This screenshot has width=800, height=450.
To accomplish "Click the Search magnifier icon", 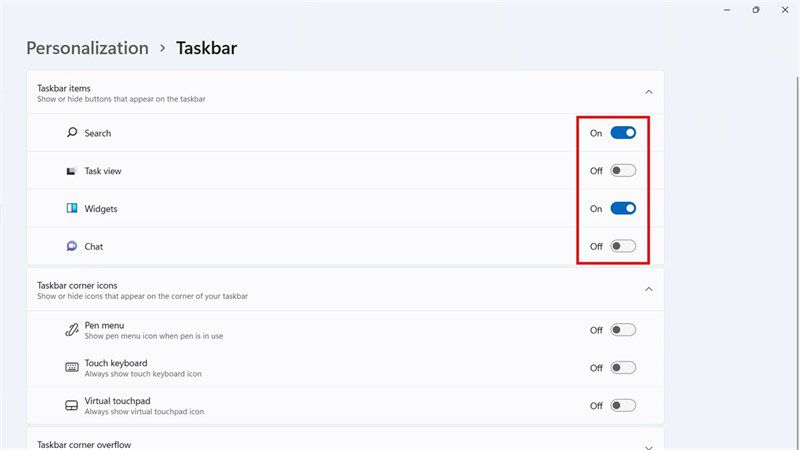I will coord(72,133).
